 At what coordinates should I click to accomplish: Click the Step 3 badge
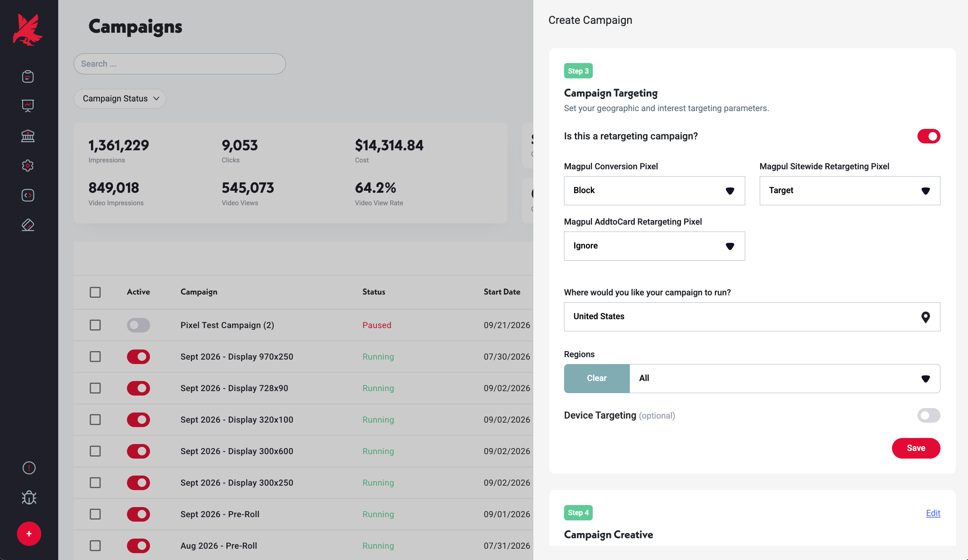tap(578, 71)
